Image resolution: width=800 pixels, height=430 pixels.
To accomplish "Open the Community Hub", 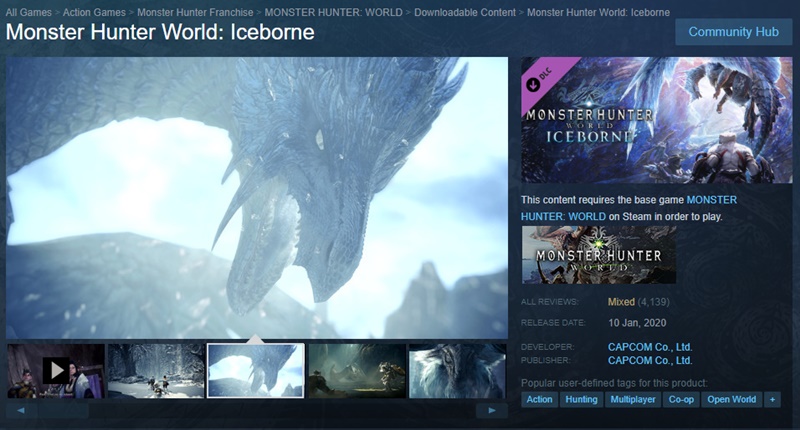I will 733,32.
